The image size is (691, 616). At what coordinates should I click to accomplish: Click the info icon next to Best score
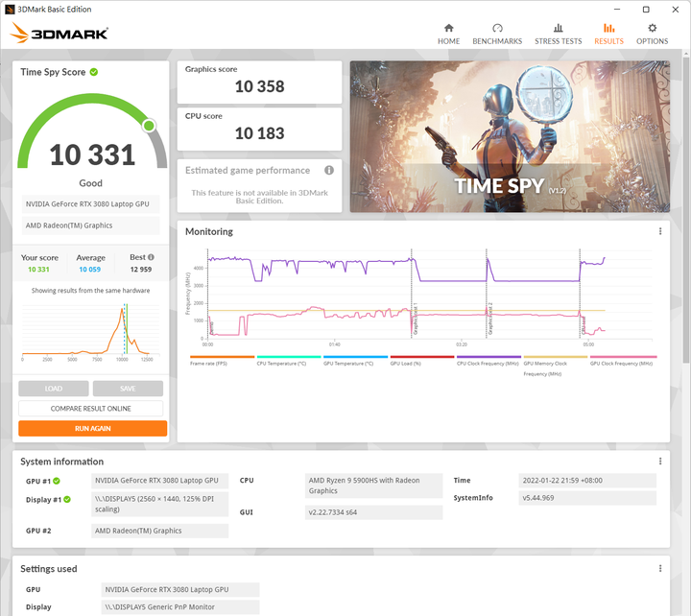pos(151,257)
